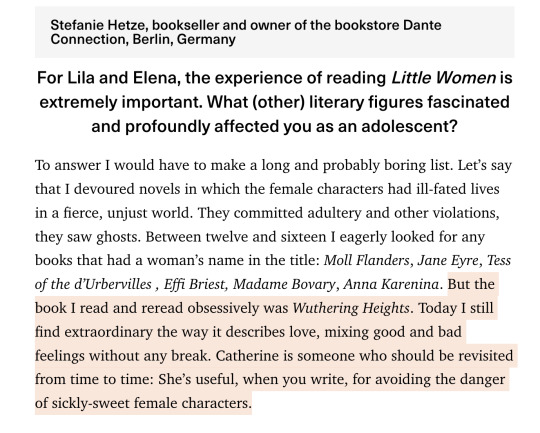Click the italic title Wuthering Heights

point(351,308)
